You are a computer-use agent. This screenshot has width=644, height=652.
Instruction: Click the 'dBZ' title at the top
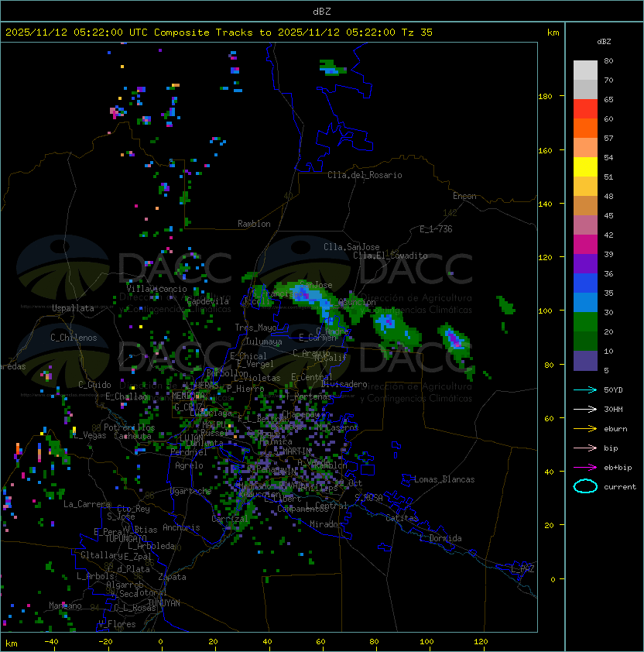coord(322,11)
